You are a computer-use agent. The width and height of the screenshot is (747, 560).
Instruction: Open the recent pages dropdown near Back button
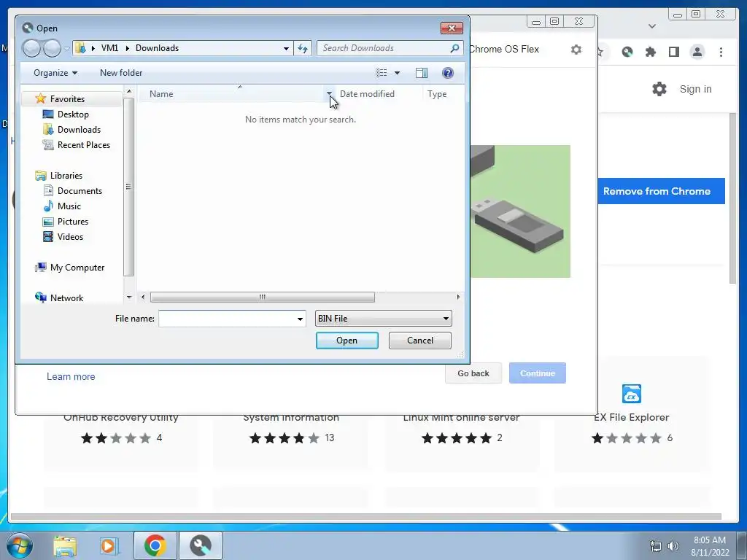(x=66, y=48)
